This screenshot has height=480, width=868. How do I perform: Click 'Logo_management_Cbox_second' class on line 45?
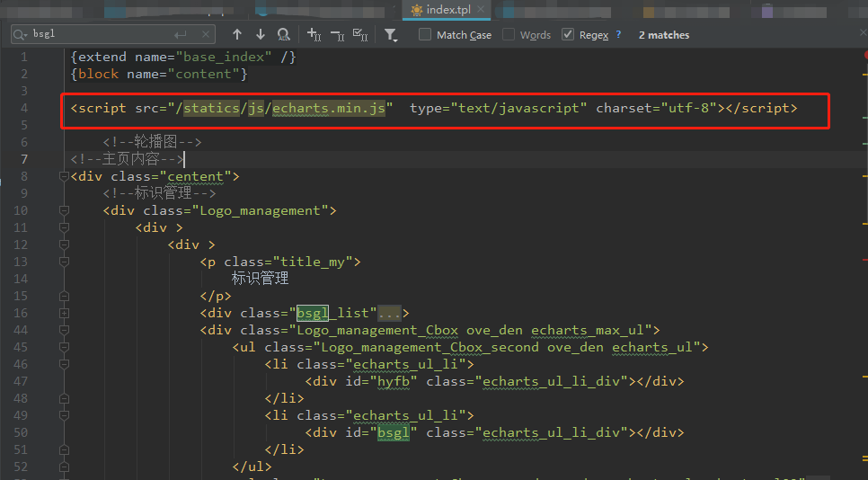430,347
